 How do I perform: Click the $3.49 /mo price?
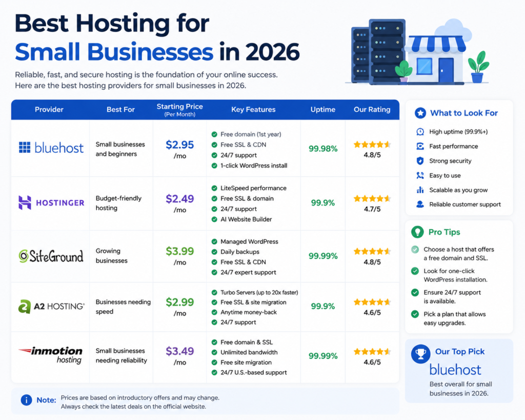[180, 356]
